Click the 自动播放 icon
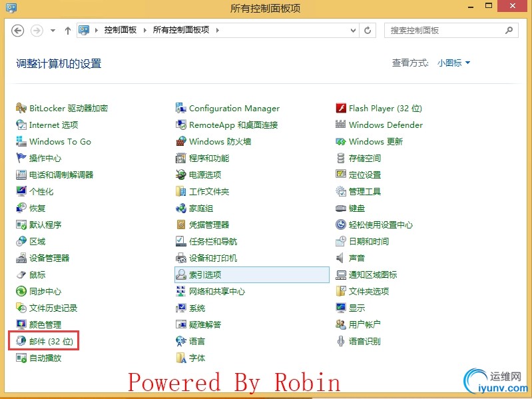The image size is (532, 399). pos(21,358)
